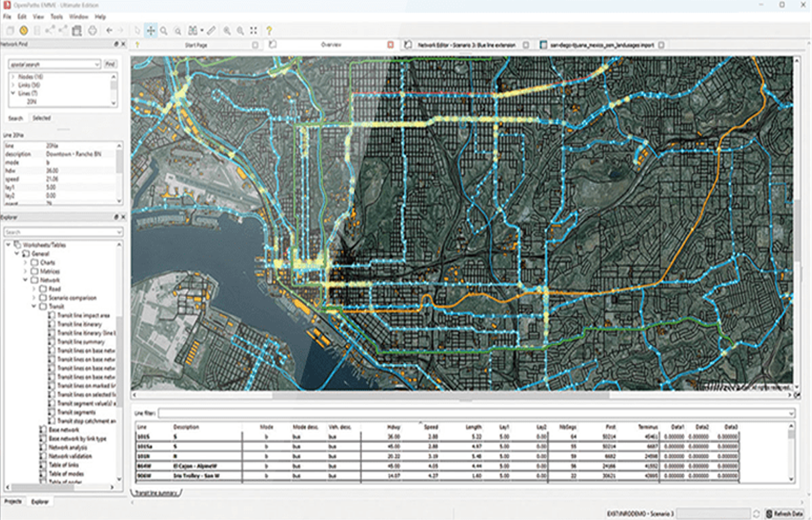Click the Explorer search field

click(x=62, y=232)
